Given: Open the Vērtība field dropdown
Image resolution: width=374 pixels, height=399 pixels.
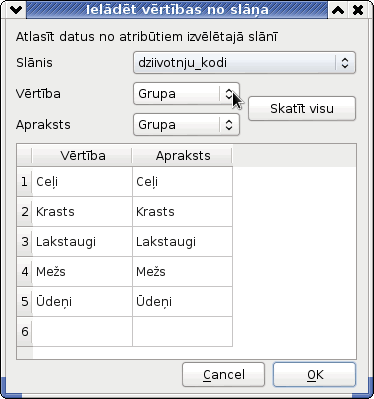Looking at the screenshot, I should coord(186,94).
